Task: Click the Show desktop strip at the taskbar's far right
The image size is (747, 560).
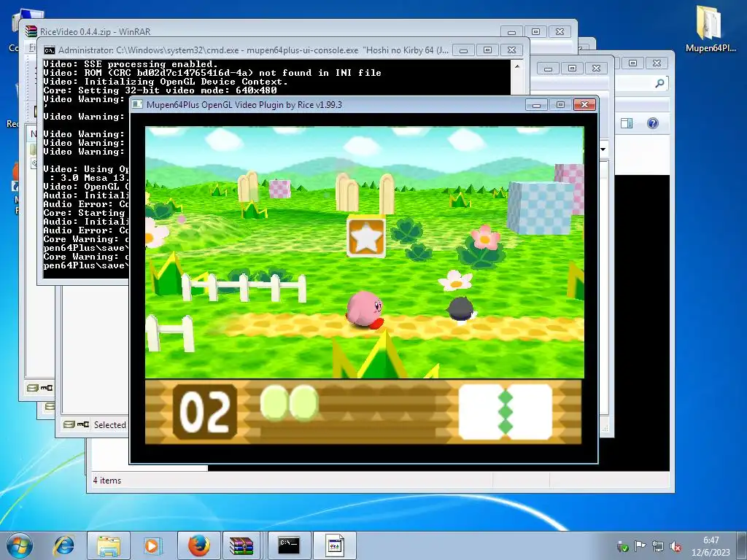Action: 742,545
